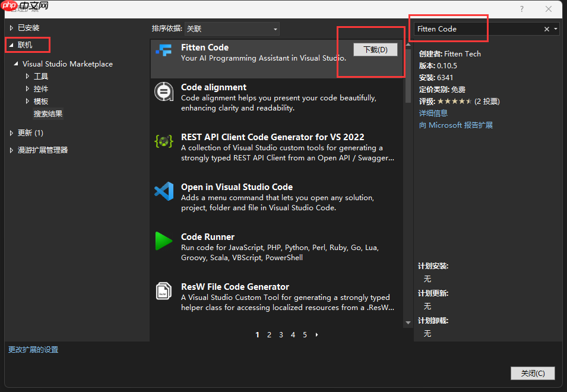Image resolution: width=567 pixels, height=392 pixels.
Task: Select 搜索结果 in the sidebar tree
Action: point(47,113)
